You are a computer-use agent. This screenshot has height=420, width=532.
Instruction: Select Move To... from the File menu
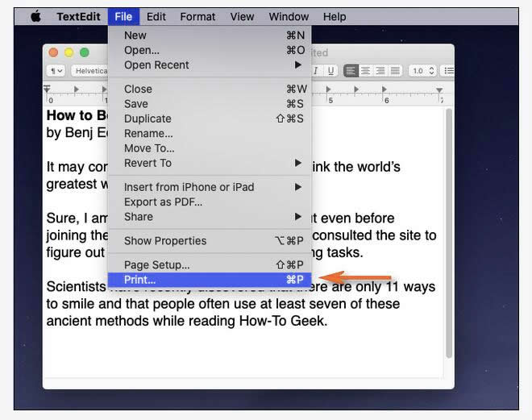(x=210, y=148)
